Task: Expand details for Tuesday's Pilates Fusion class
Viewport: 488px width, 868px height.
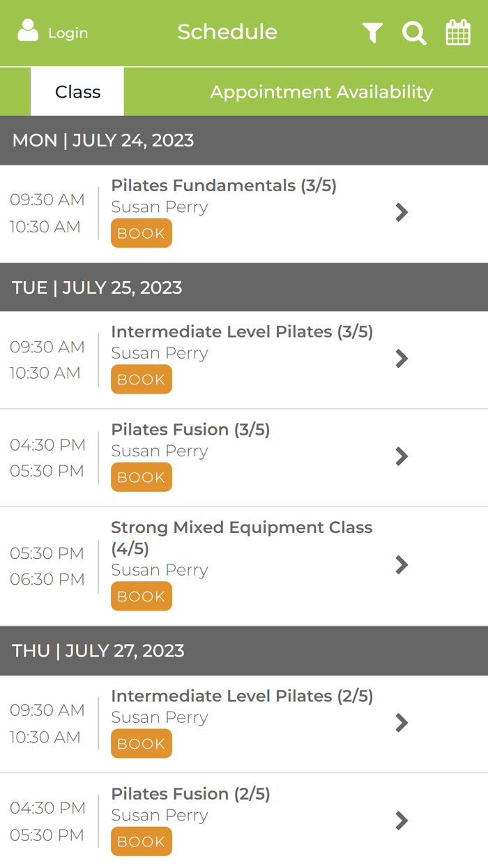Action: point(402,456)
